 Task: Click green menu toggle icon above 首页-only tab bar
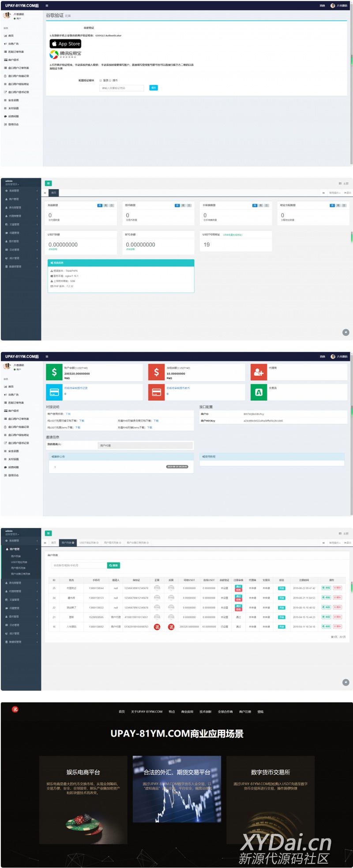point(49,183)
